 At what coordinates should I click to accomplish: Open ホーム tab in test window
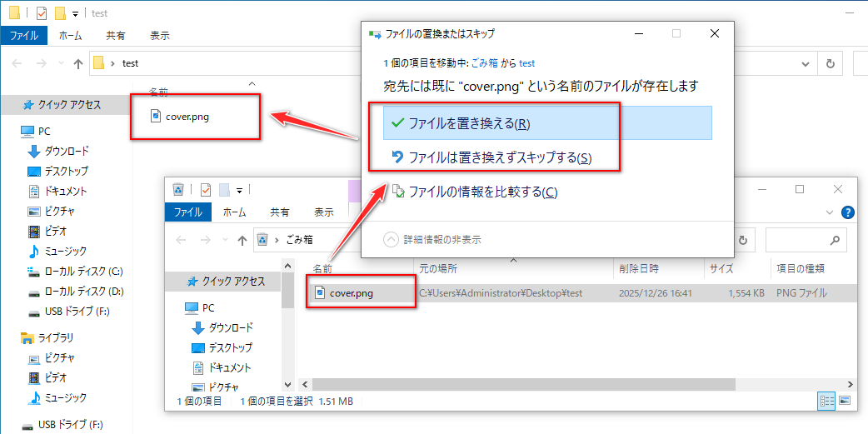click(x=70, y=36)
